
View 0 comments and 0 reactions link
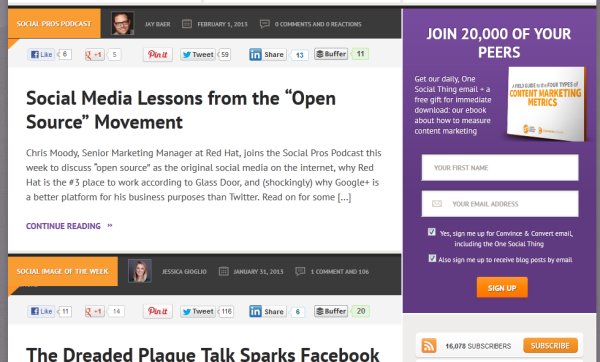[x=318, y=24]
